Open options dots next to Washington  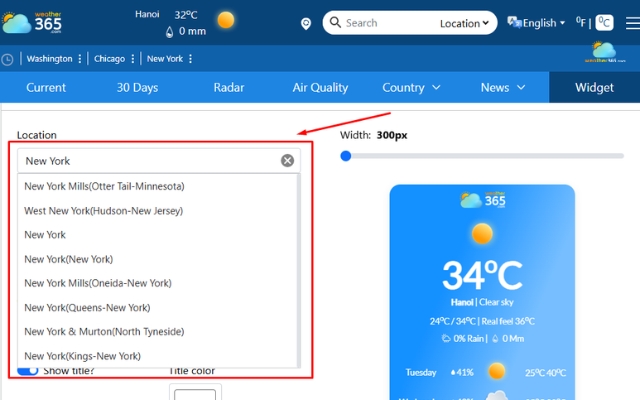pos(80,59)
